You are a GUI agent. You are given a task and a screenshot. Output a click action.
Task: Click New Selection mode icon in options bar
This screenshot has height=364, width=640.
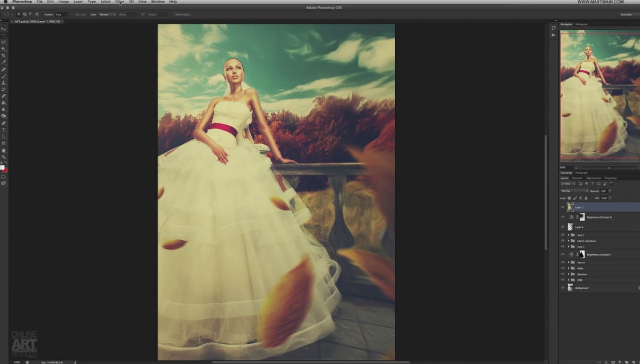18,14
